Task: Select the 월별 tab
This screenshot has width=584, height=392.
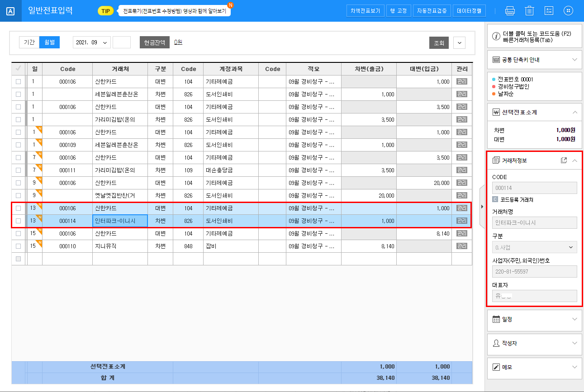Action: 49,43
